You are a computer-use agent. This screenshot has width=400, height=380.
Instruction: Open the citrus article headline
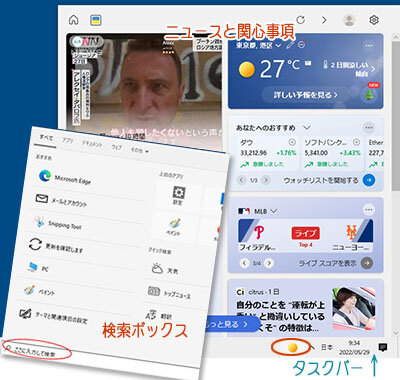pos(280,316)
